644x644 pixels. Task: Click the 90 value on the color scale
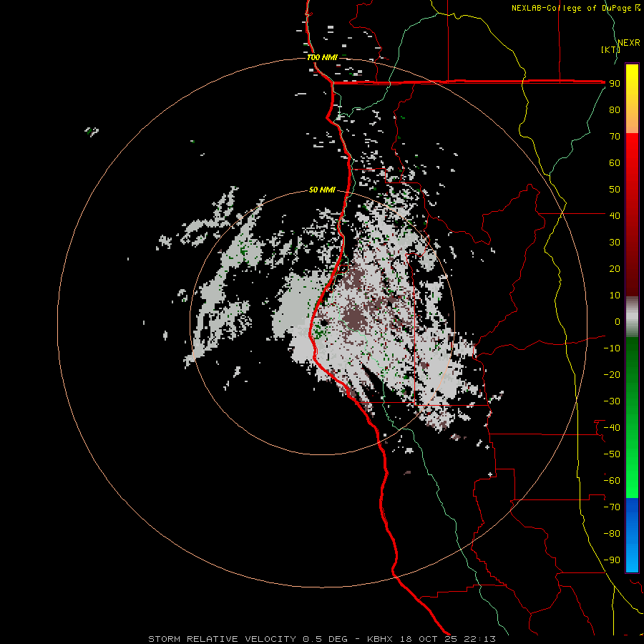615,84
